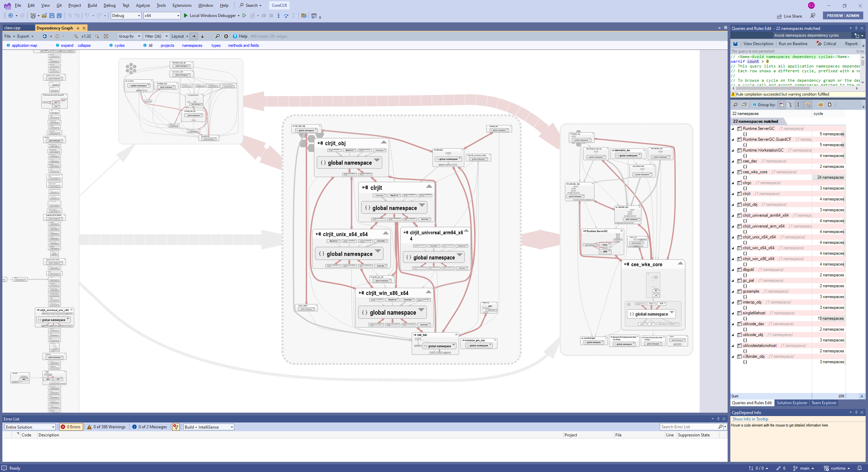Click the create new query icon

point(857,35)
